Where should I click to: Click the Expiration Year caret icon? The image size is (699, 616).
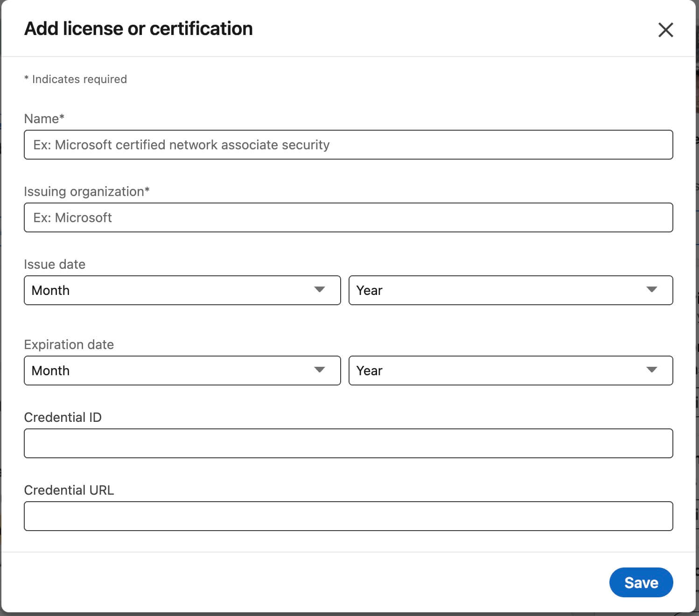[652, 370]
